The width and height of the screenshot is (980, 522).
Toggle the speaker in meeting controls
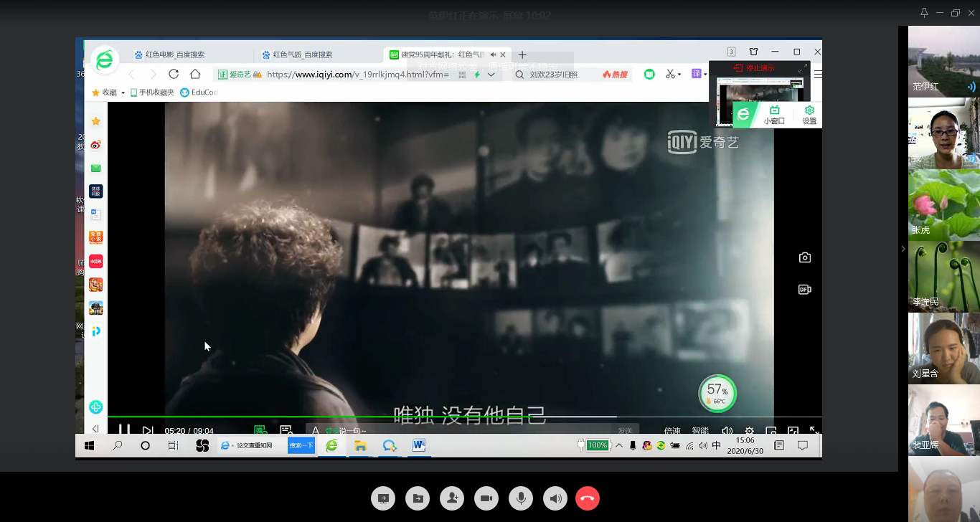click(555, 498)
